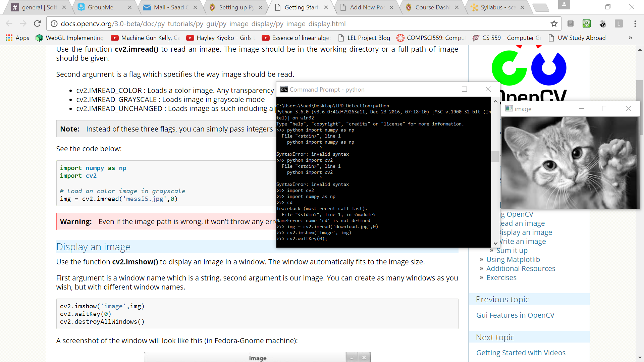This screenshot has height=362, width=644.
Task: Open the Chrome profile user icon
Action: 564,5
